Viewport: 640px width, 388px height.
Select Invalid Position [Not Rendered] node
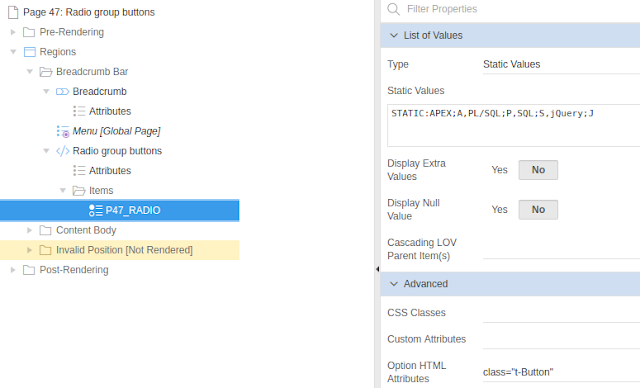[124, 250]
